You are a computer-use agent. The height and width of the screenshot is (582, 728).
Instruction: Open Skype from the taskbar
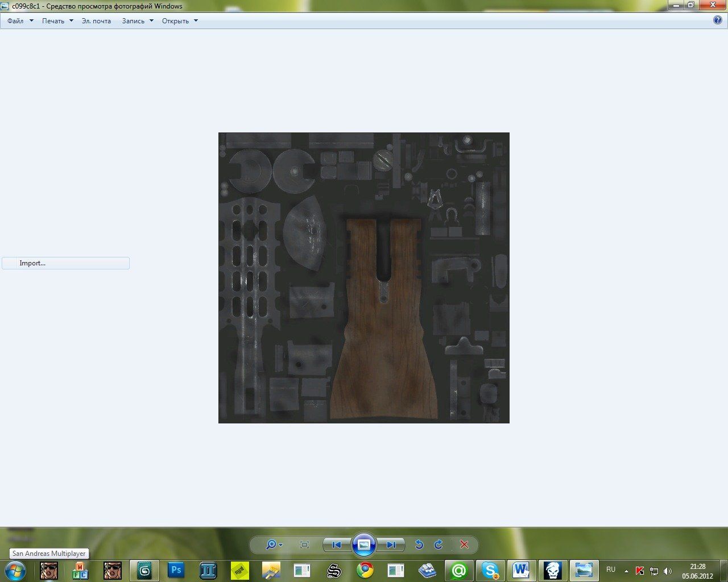point(490,570)
